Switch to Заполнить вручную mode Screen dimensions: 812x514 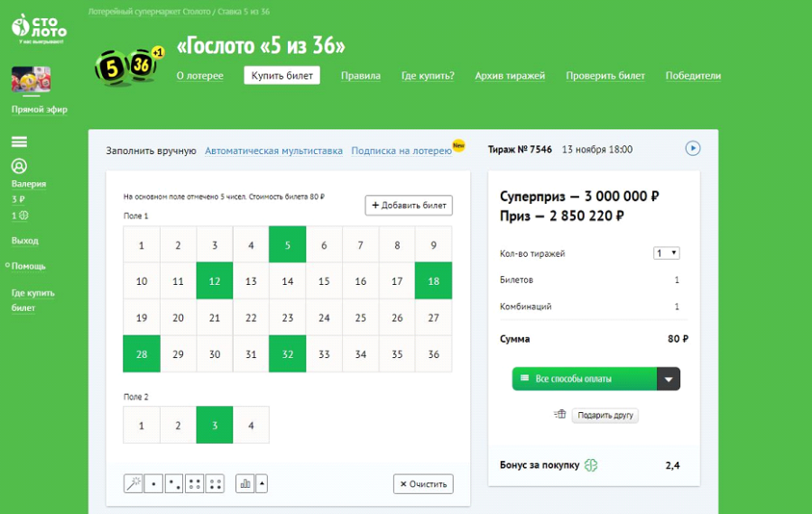click(152, 151)
